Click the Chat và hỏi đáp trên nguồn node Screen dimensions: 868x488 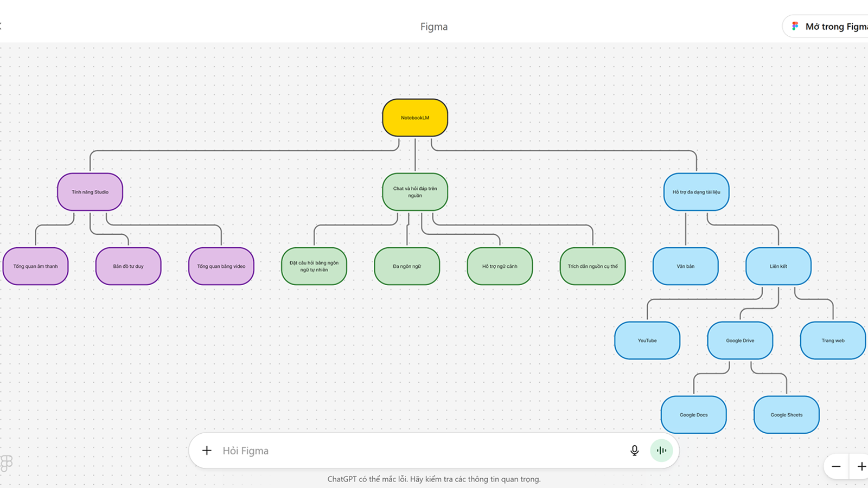tap(415, 192)
